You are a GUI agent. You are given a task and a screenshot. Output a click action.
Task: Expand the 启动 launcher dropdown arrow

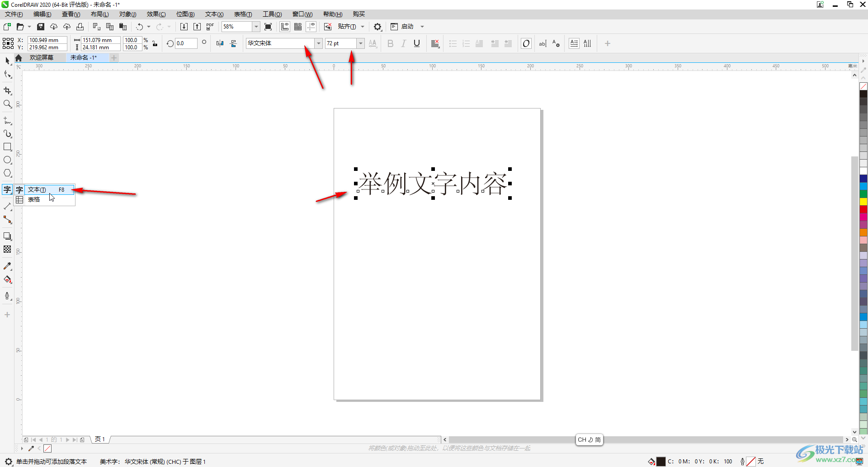click(x=422, y=27)
